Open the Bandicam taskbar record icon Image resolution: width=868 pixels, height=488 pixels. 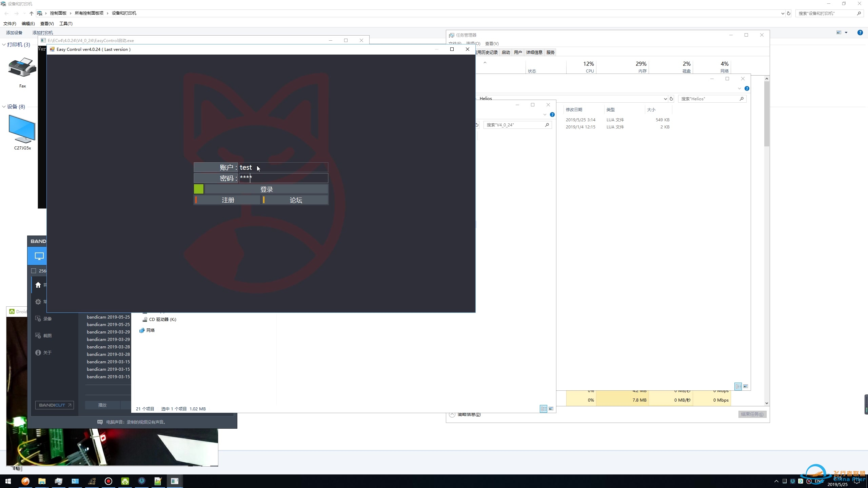tap(108, 481)
